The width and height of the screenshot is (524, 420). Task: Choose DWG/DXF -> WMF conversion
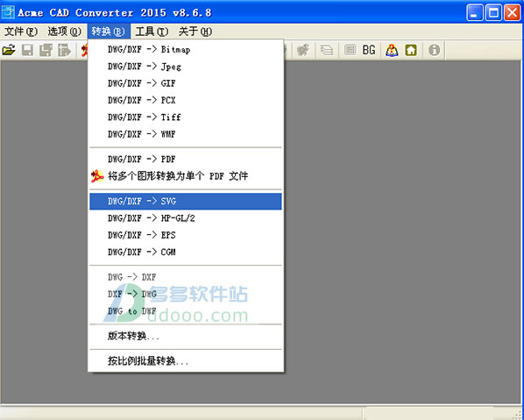(186, 134)
